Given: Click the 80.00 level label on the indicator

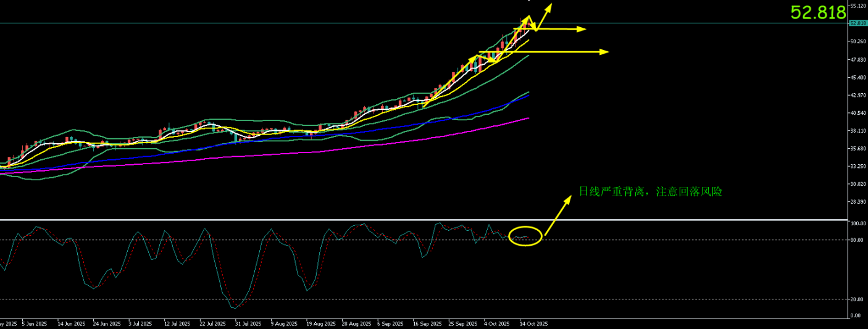Looking at the screenshot, I should [856, 240].
